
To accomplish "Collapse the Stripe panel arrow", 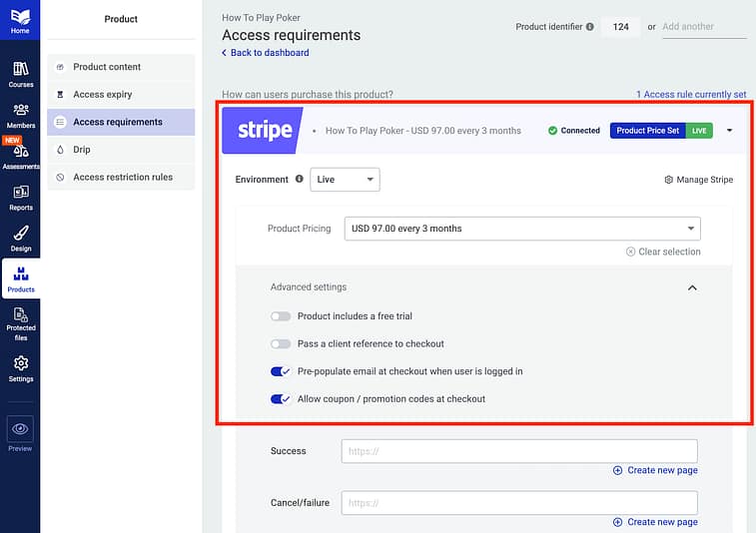I will (x=729, y=131).
